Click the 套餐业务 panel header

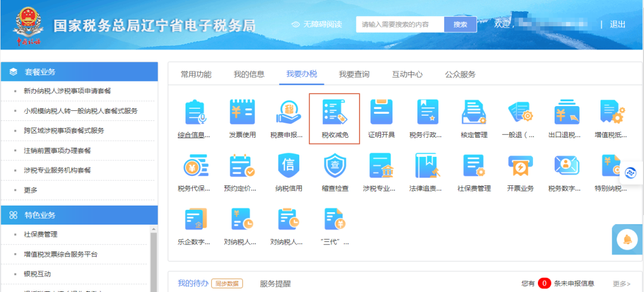[x=79, y=72]
